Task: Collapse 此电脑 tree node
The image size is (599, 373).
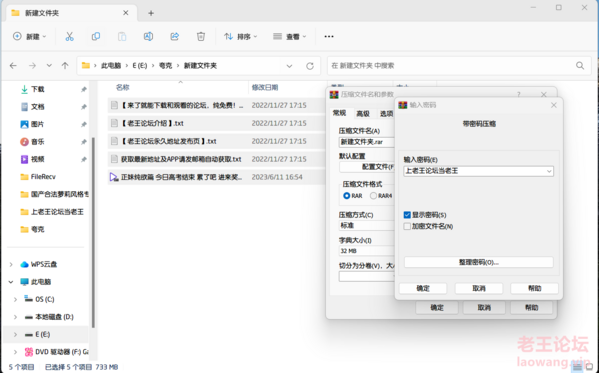Action: click(x=11, y=282)
